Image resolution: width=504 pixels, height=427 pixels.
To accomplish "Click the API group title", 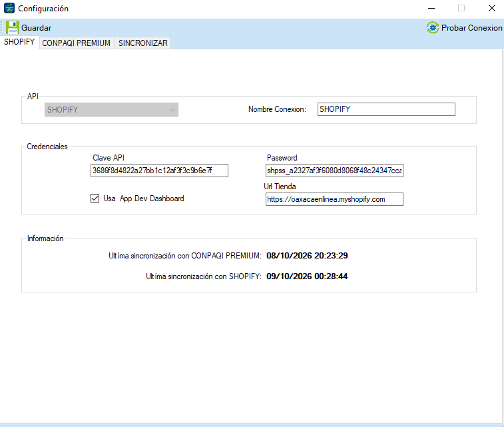I will 33,97.
